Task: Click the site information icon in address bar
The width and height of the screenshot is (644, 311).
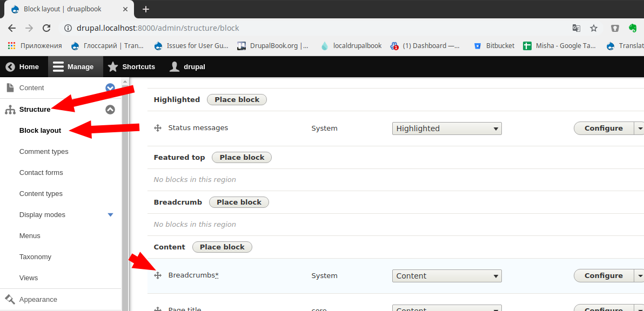Action: point(68,28)
